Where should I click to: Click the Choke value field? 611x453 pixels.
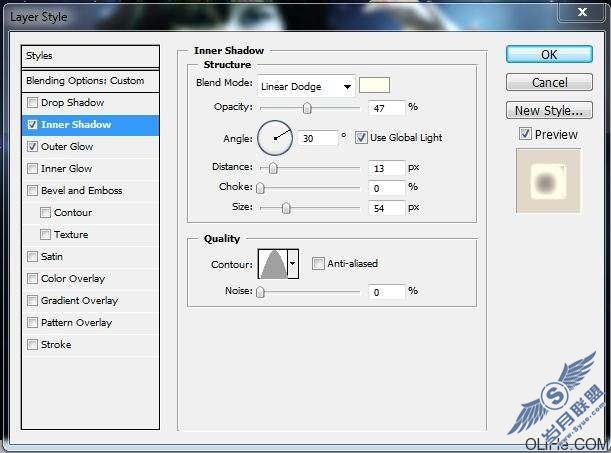[386, 189]
